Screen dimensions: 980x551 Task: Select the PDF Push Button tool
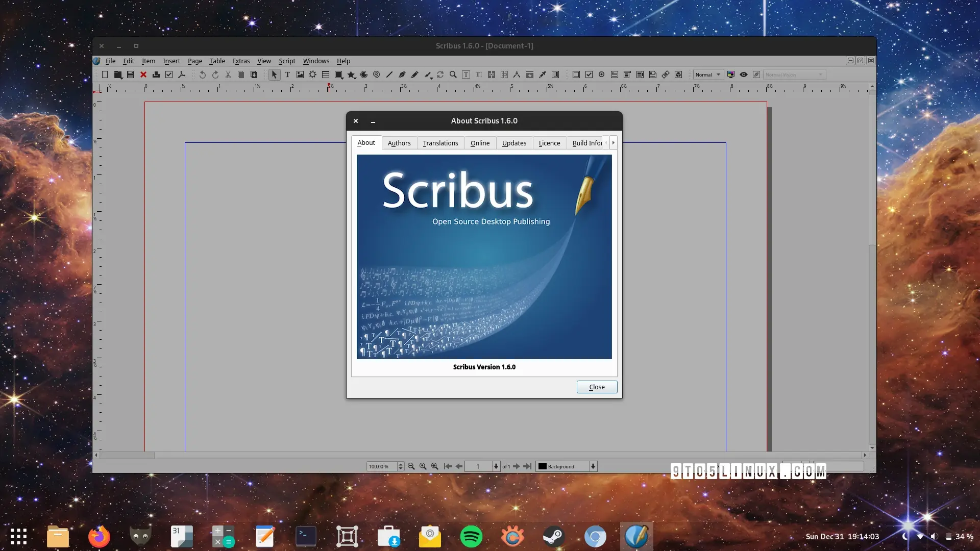click(576, 74)
